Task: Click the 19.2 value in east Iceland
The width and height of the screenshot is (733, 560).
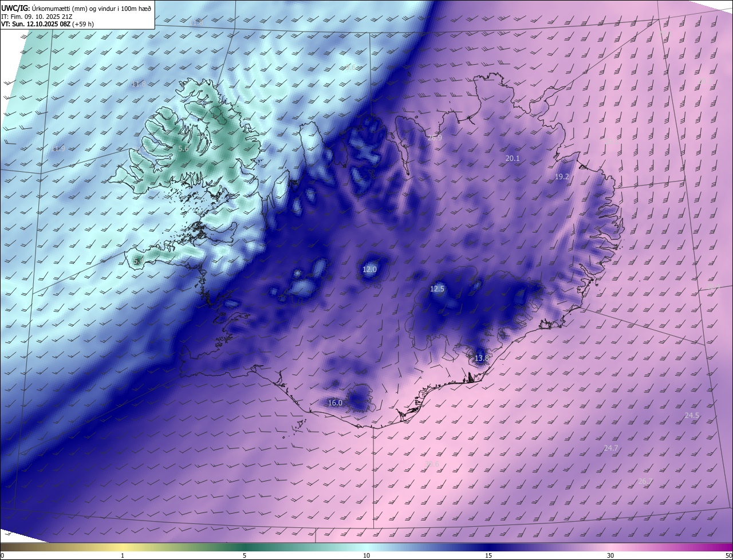Action: [x=562, y=177]
